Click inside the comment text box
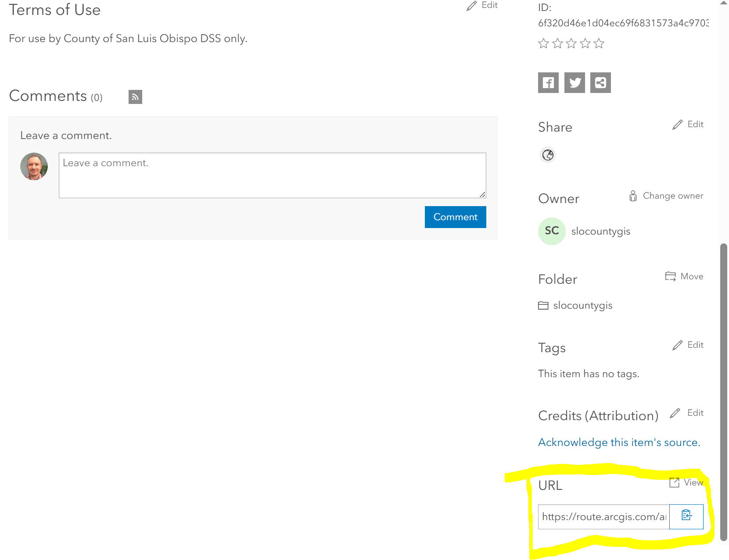The image size is (729, 560). pos(272,175)
